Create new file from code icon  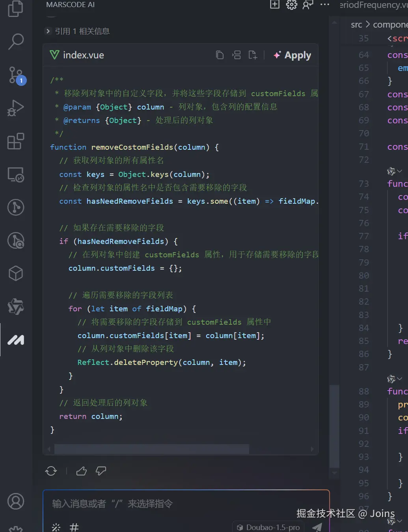pyautogui.click(x=253, y=55)
